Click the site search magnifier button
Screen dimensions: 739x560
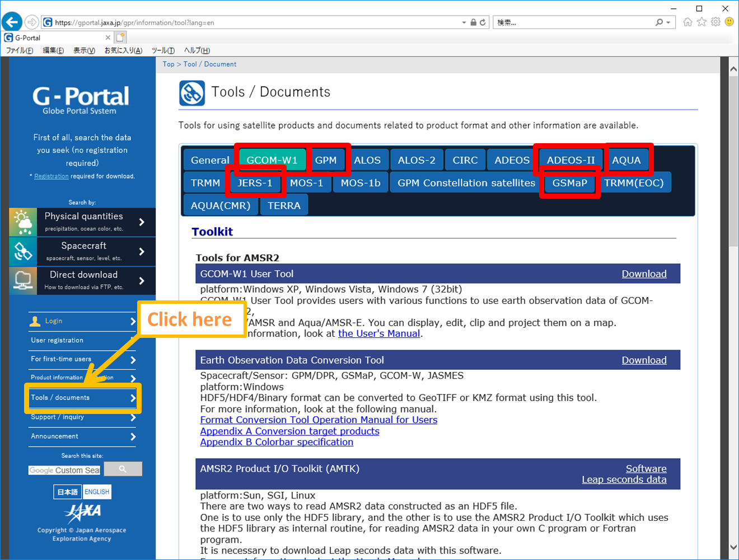123,469
